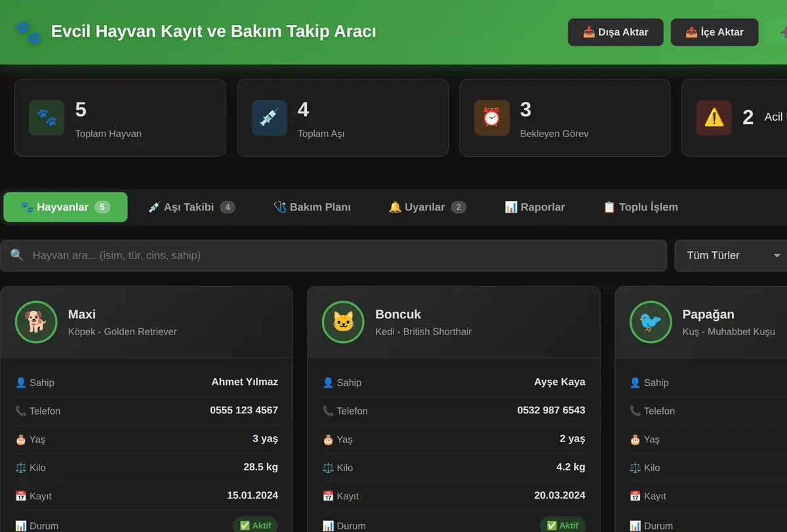The width and height of the screenshot is (787, 532).
Task: Click the weight value 28.5 kg
Action: [x=260, y=467]
